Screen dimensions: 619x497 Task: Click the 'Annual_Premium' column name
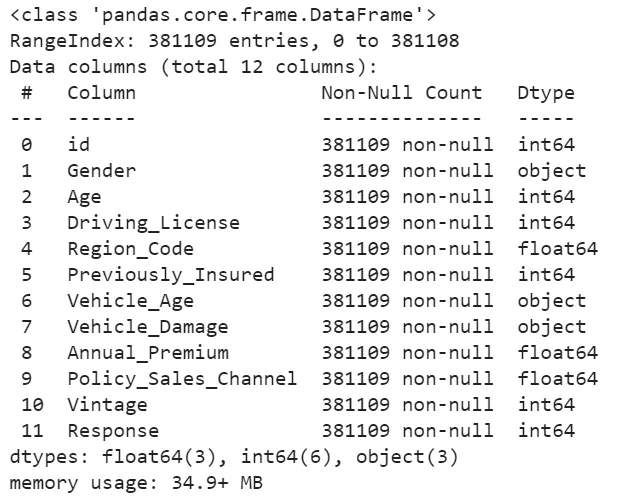147,353
